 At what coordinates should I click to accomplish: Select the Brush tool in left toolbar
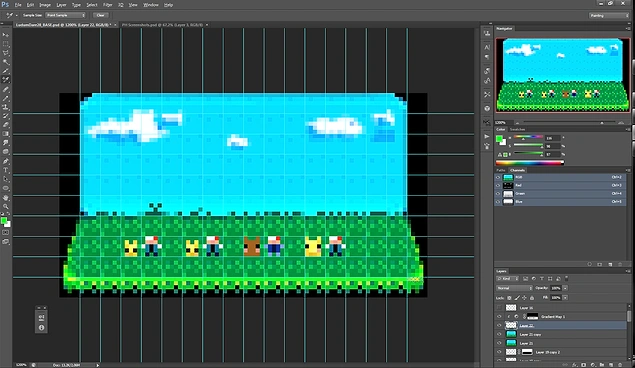tap(6, 98)
